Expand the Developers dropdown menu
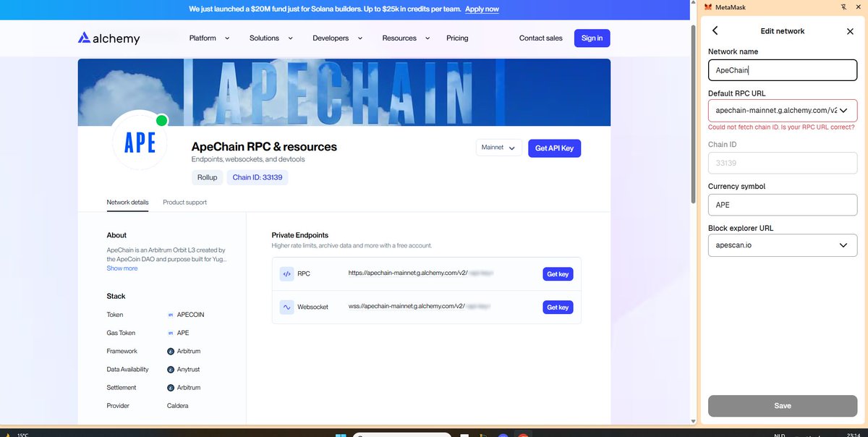Screen dimensions: 868x437 coord(338,38)
